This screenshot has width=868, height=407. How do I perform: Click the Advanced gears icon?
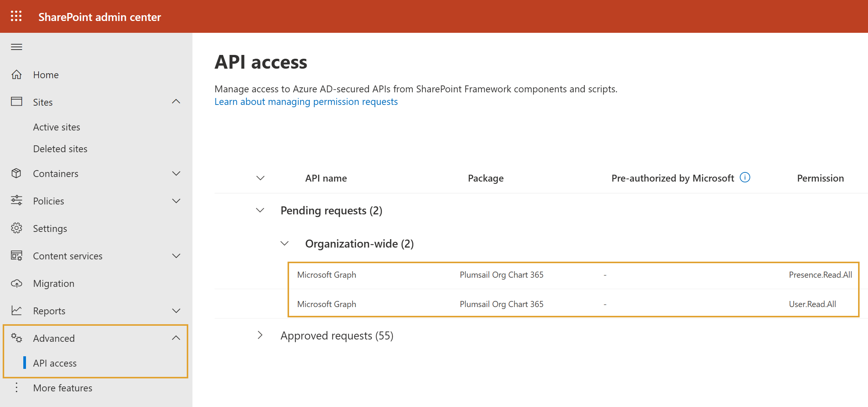pos(16,338)
